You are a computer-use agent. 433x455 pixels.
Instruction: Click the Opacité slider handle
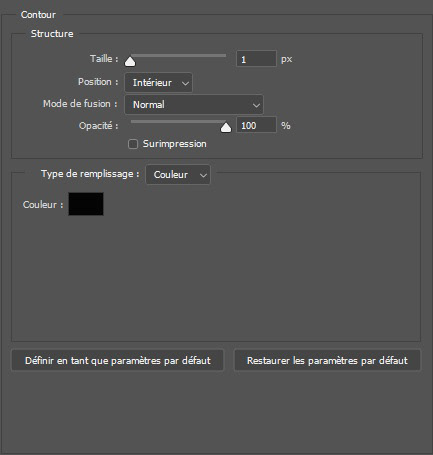point(226,128)
